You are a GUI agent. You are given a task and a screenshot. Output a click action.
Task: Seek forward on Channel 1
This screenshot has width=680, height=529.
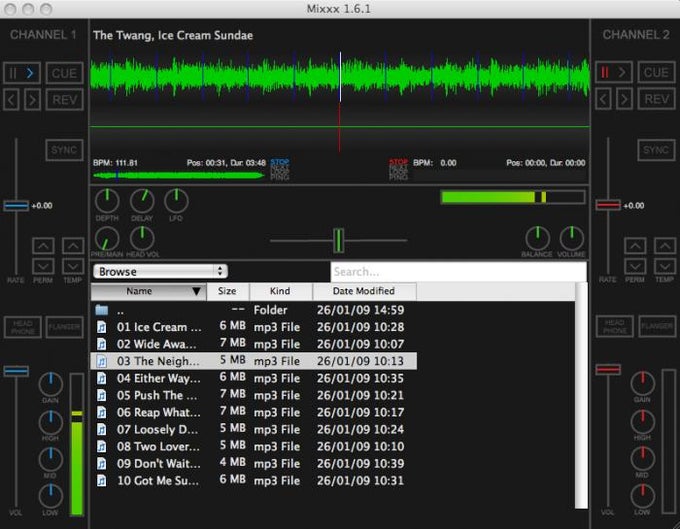click(32, 100)
